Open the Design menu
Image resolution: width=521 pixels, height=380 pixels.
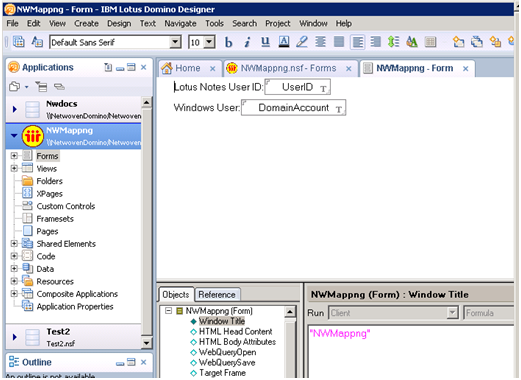(x=119, y=23)
